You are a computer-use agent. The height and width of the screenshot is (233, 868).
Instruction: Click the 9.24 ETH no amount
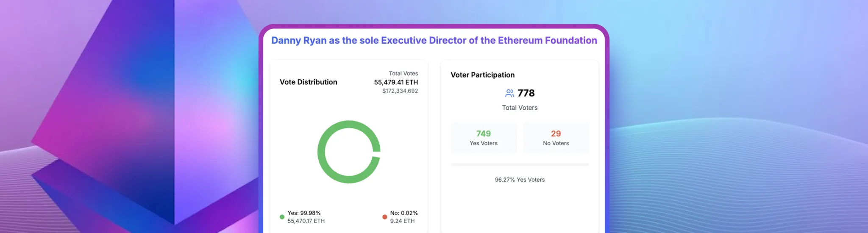click(x=402, y=221)
